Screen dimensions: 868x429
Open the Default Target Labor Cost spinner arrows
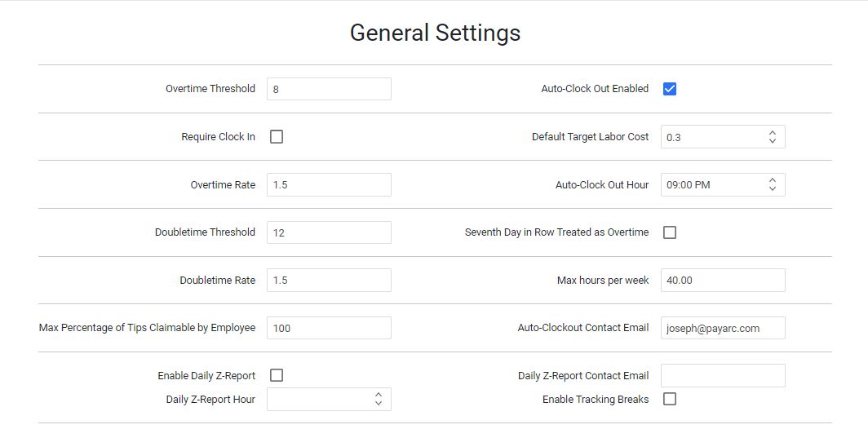coord(773,137)
